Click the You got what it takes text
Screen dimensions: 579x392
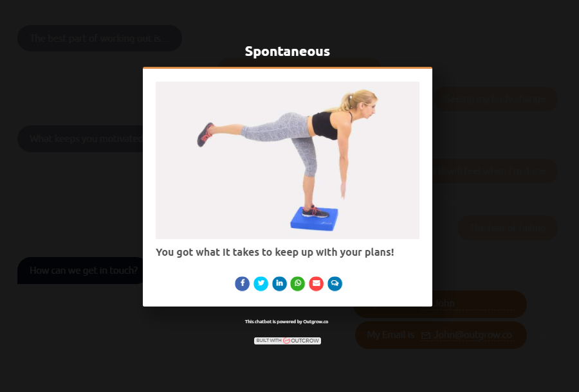point(275,253)
